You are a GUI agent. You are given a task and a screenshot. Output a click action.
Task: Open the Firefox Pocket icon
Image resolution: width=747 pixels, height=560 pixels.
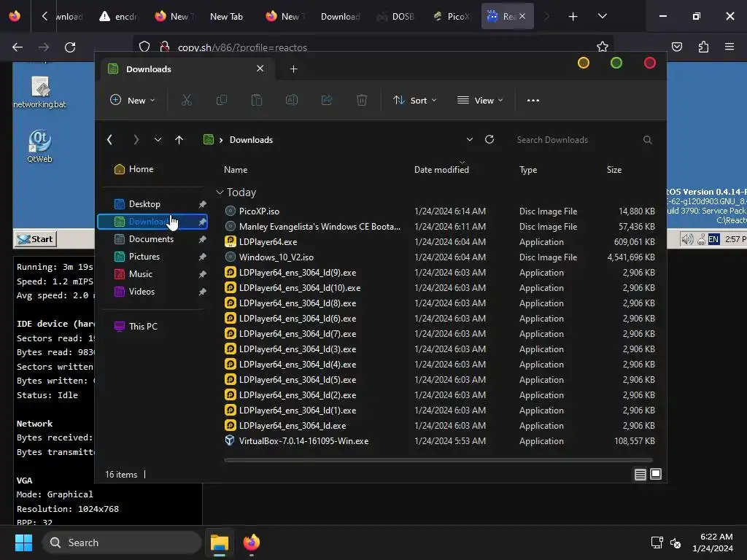tap(677, 47)
